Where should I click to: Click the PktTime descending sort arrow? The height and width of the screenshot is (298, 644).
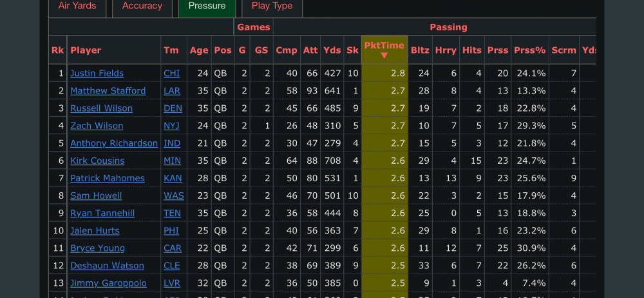point(384,55)
